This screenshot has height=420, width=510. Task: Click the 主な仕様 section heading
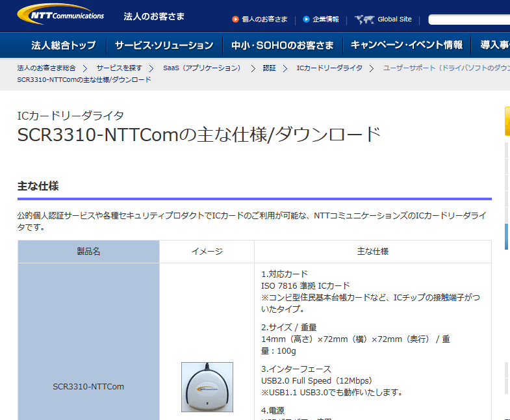point(38,186)
